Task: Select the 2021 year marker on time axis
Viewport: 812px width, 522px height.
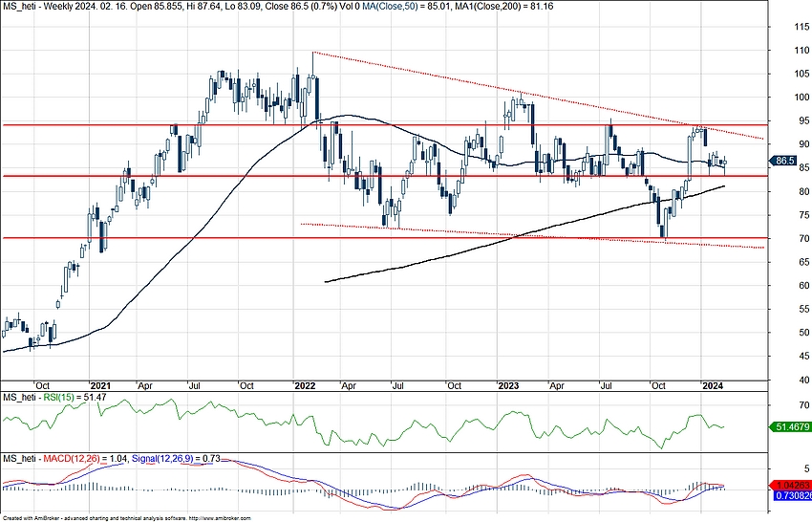Action: tap(101, 386)
